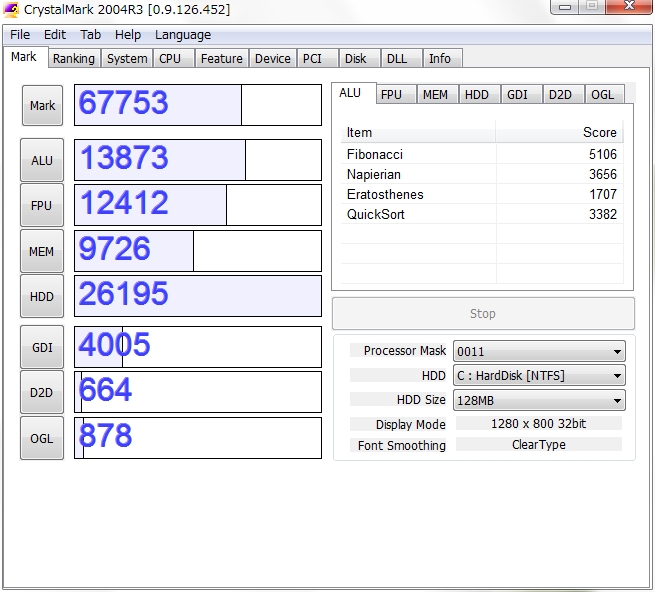Run the full Mark benchmark button
Screen dimensions: 655x592
pos(42,105)
